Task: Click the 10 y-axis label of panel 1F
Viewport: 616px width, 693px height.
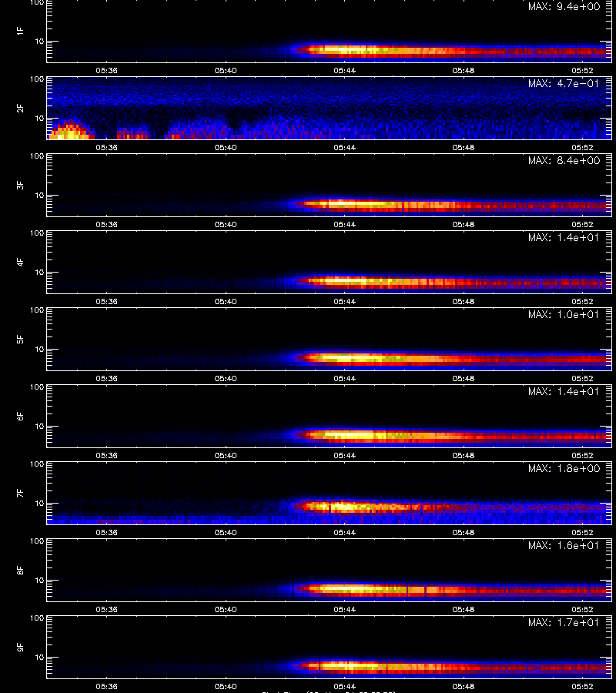Action: [39, 41]
